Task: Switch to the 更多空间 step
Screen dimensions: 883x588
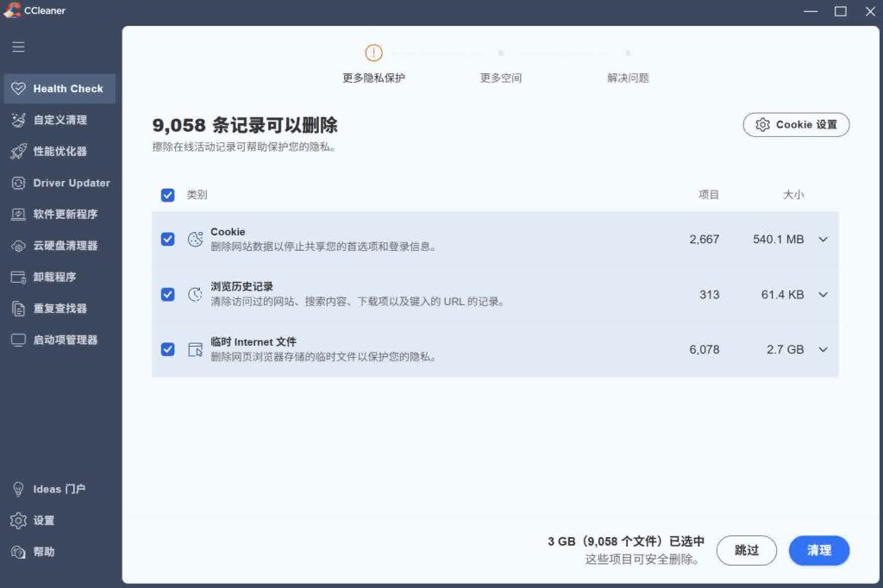Action: click(499, 77)
